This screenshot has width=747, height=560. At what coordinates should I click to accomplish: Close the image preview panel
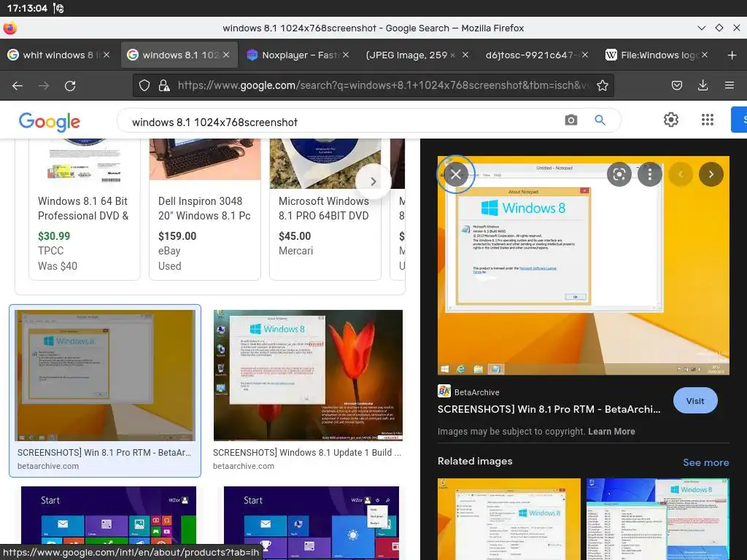[456, 174]
